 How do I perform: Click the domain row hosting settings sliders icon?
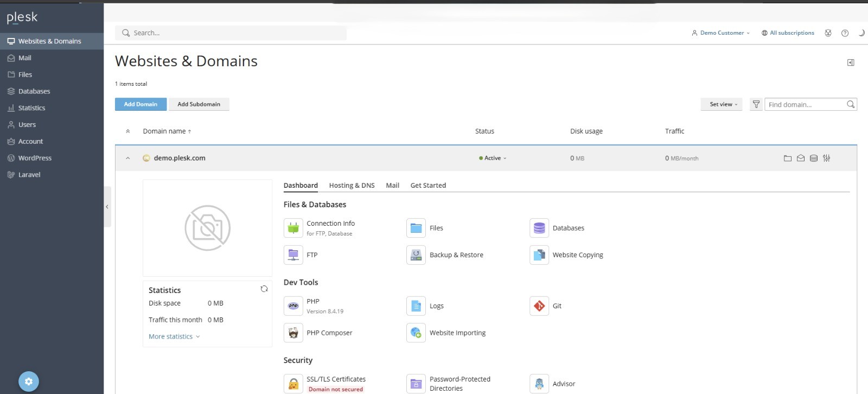click(x=826, y=158)
